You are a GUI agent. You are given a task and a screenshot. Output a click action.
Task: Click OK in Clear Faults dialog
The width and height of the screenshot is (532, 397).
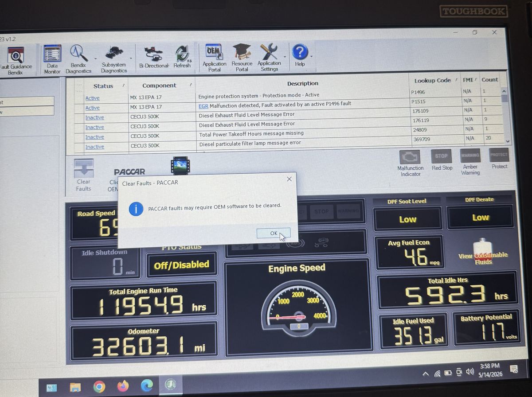pos(274,233)
